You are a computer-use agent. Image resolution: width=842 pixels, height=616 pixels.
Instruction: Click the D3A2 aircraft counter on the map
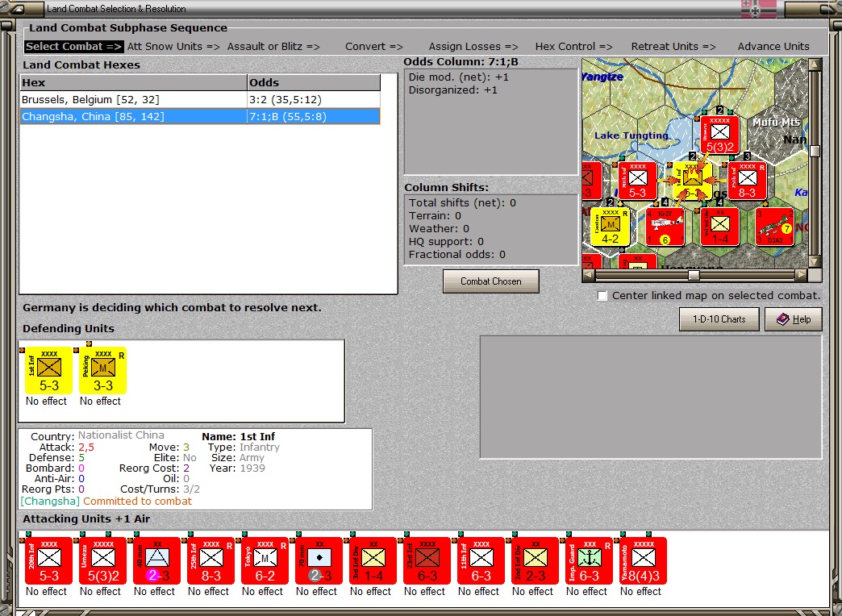pos(774,227)
